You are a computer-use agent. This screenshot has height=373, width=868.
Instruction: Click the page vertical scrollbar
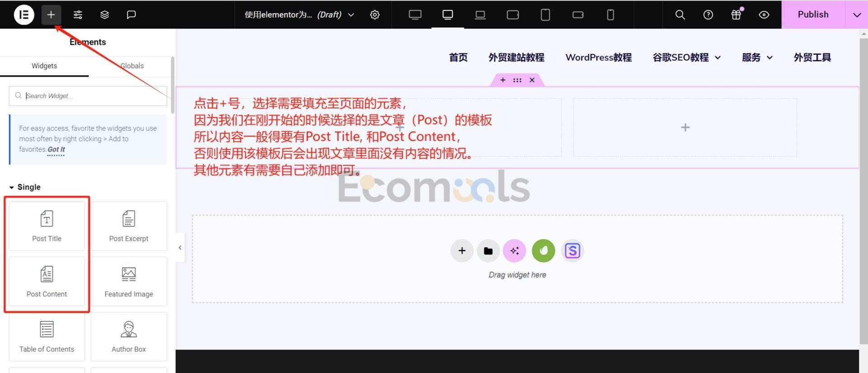[863, 190]
